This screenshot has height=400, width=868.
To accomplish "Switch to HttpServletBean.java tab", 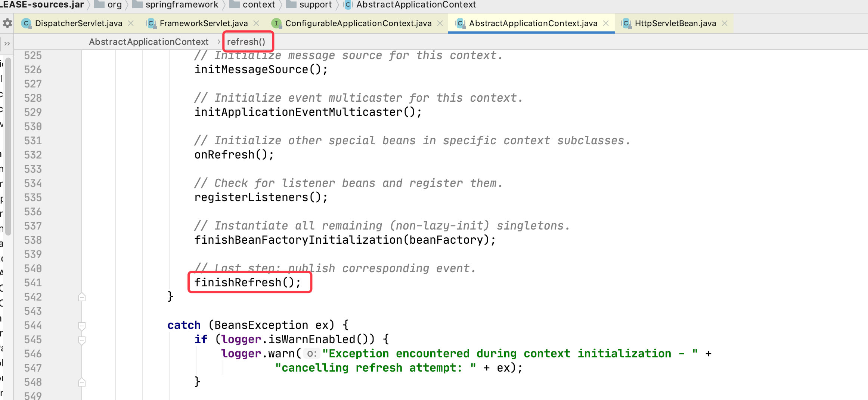I will [675, 23].
